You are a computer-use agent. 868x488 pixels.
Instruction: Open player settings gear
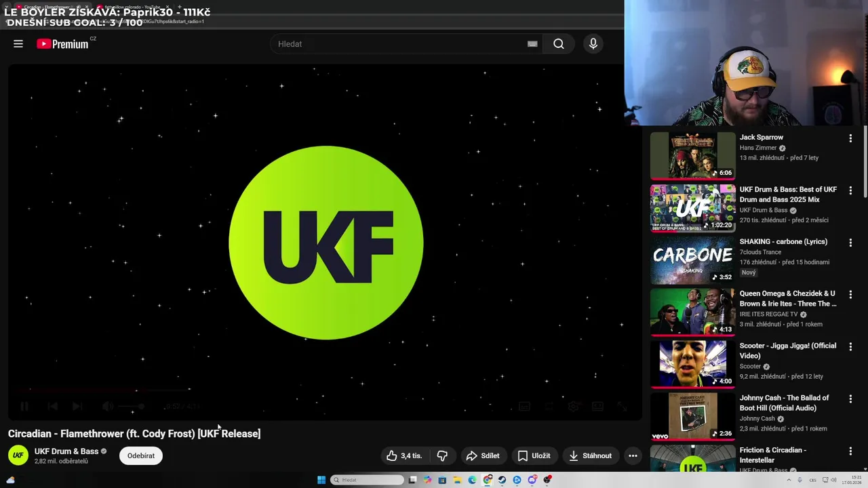(574, 406)
